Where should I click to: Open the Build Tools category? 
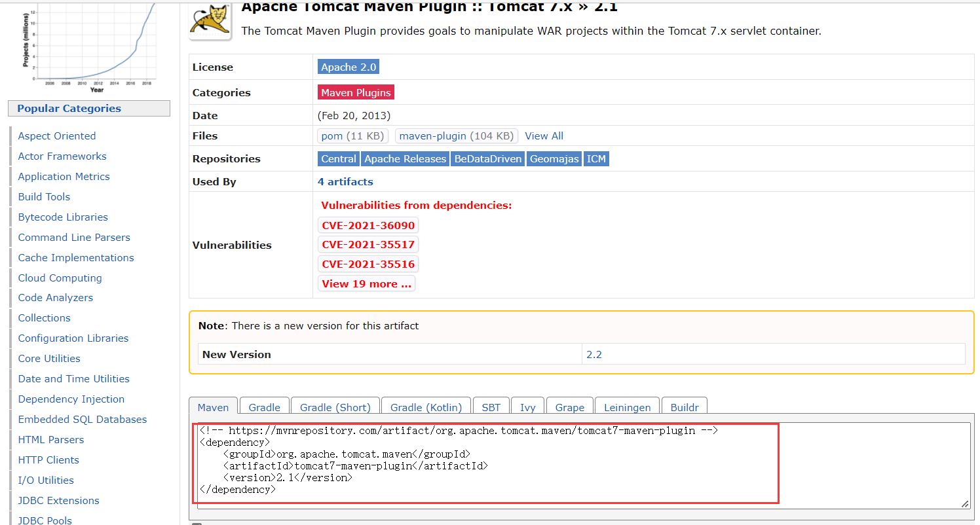44,197
